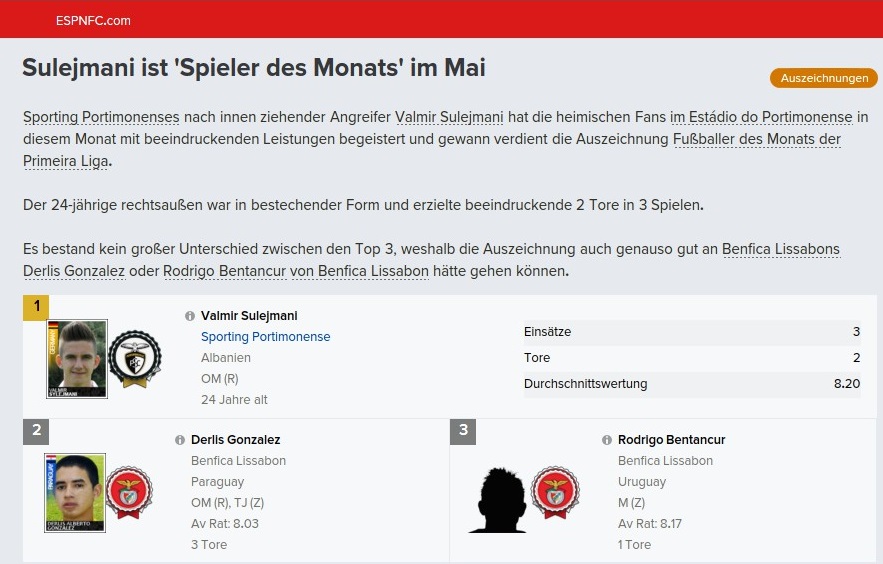Click info icon beside Valmir Sulejmani
The height and width of the screenshot is (564, 883).
[x=190, y=316]
